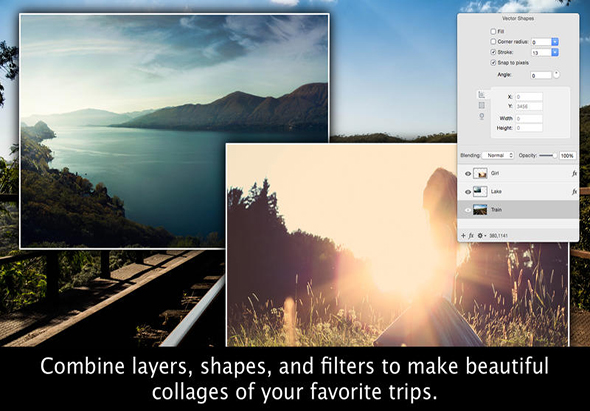The height and width of the screenshot is (411, 590).
Task: Click the Vector Shapes panel title
Action: click(x=518, y=18)
